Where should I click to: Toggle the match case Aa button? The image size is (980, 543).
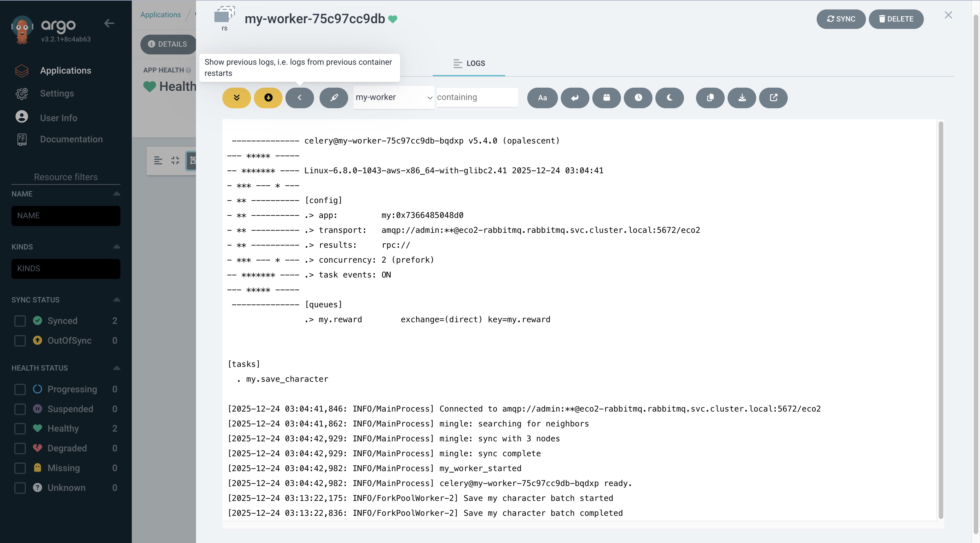click(x=542, y=98)
